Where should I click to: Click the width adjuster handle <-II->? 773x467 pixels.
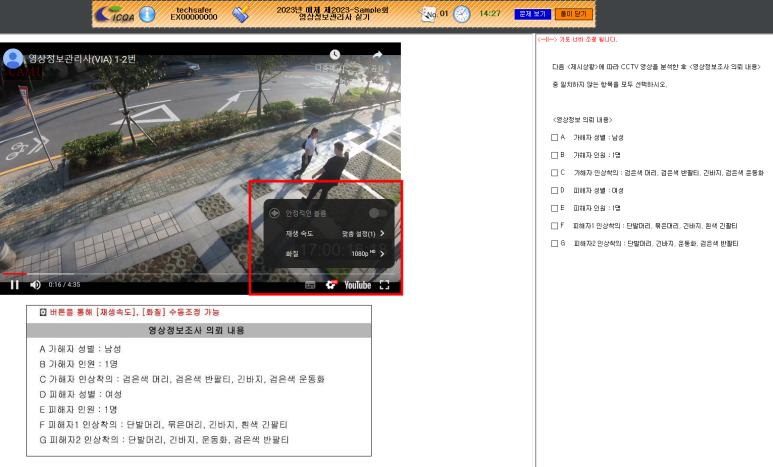[546, 39]
